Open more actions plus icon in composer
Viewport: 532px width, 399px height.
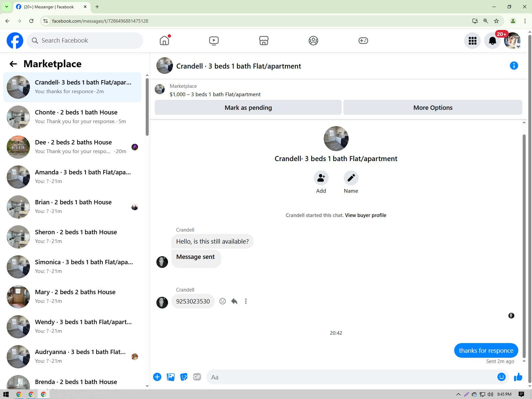(x=157, y=377)
